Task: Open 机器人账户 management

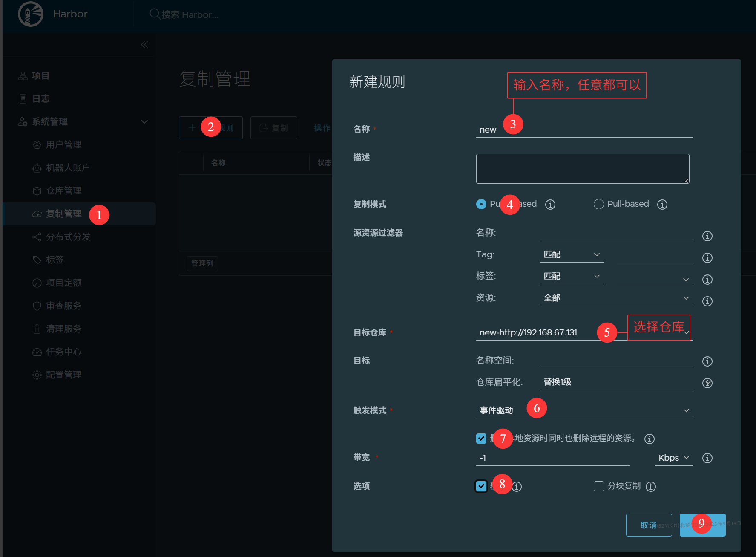Action: pyautogui.click(x=68, y=167)
